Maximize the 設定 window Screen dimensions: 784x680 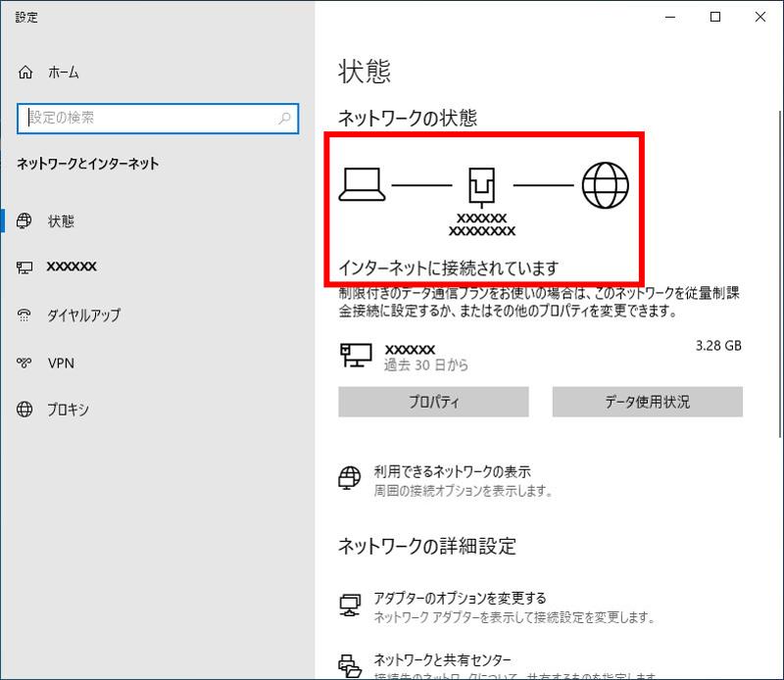pos(715,17)
